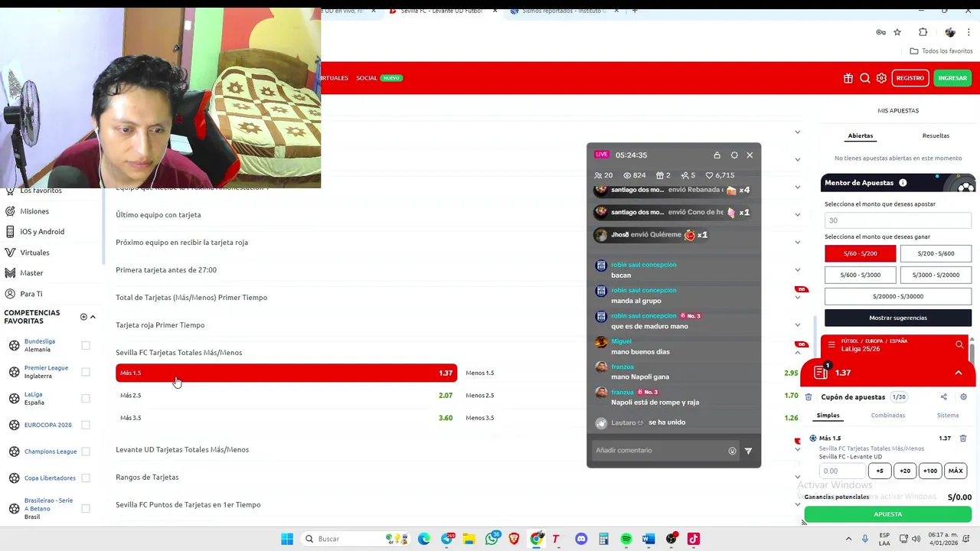Expand Próximo equipo en recibir tarjeta roja
Image resolution: width=980 pixels, height=551 pixels.
797,243
